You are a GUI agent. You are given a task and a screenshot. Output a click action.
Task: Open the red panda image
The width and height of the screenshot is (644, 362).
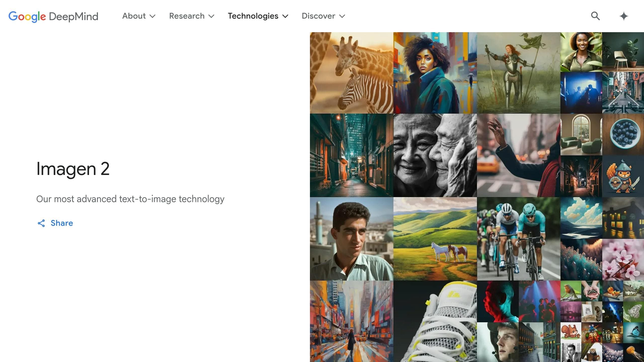pyautogui.click(x=592, y=352)
